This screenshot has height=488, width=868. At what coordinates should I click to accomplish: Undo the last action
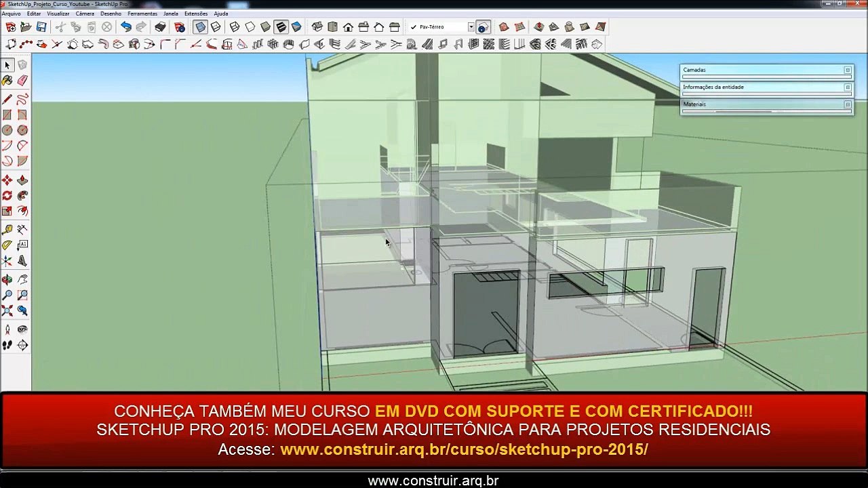click(x=125, y=27)
